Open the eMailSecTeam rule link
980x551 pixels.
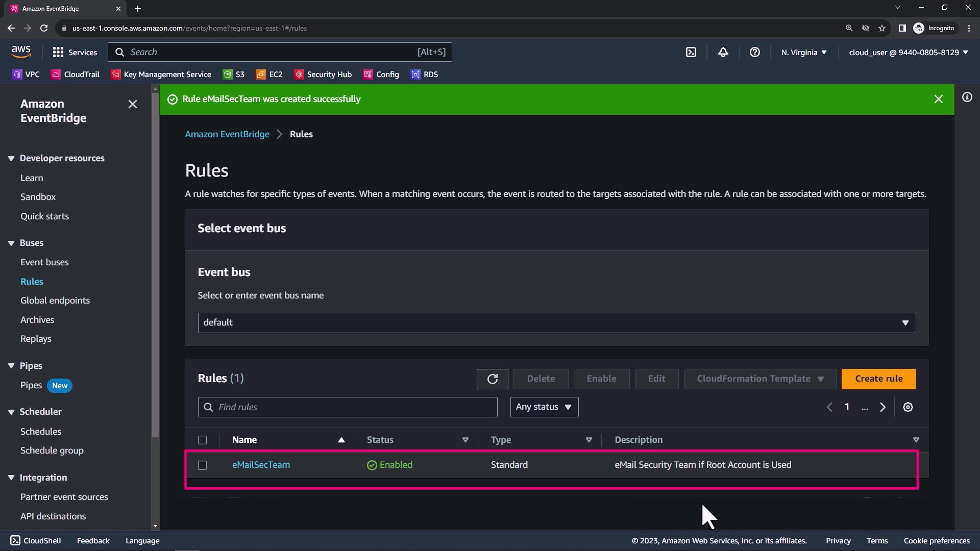(261, 465)
